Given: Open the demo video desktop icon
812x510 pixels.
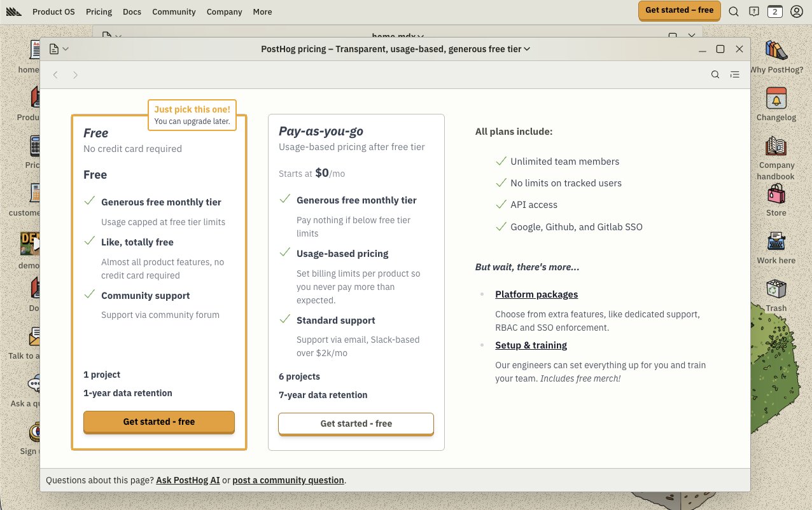Looking at the screenshot, I should point(30,249).
